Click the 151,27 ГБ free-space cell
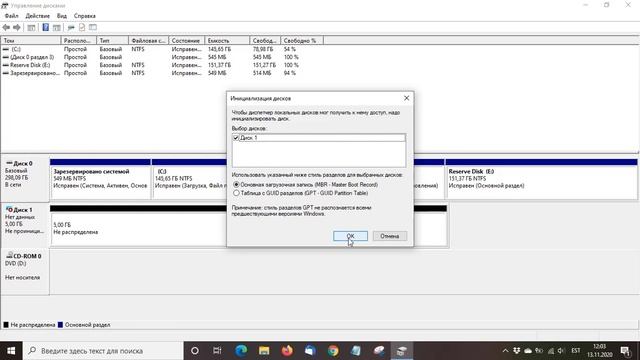 point(264,65)
